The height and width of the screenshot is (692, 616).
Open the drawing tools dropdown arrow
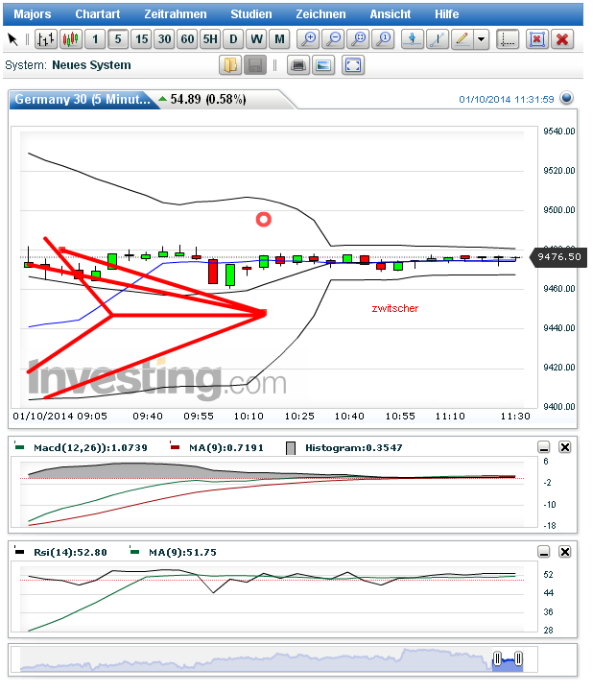(482, 39)
